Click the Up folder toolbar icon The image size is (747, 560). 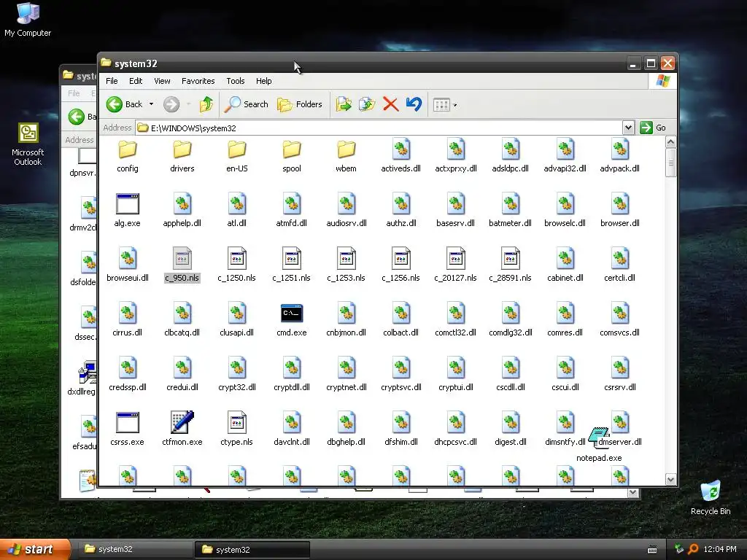[206, 104]
